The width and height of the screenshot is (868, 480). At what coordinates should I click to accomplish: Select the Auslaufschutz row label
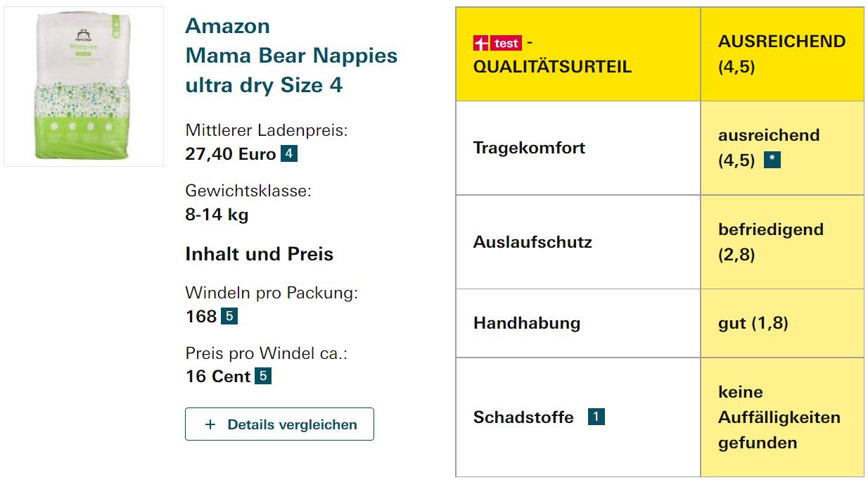532,242
